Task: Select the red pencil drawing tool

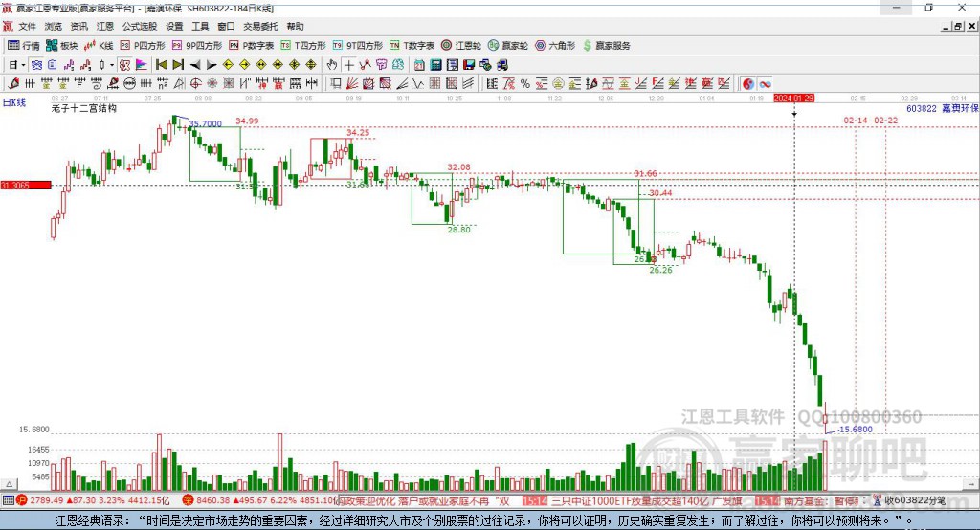Action: pos(13,84)
